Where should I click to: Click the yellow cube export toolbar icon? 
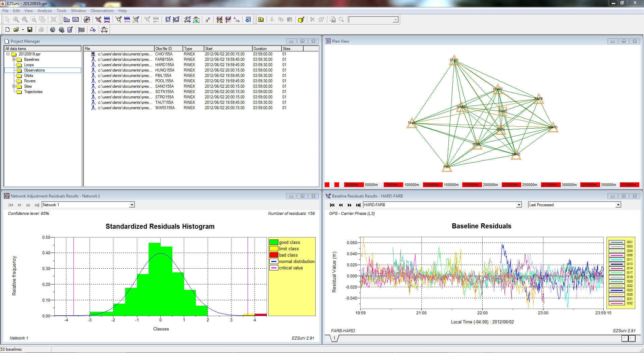click(x=301, y=19)
